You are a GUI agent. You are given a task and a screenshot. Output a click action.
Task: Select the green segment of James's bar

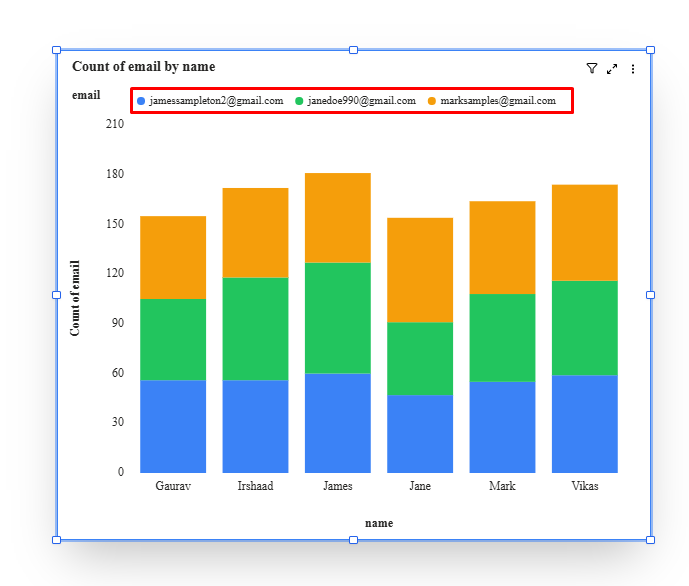click(338, 318)
